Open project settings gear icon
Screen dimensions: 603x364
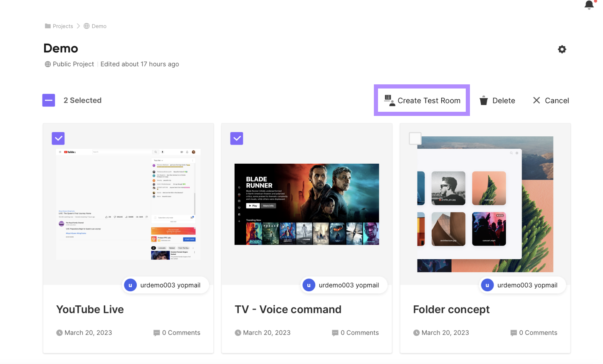(562, 49)
